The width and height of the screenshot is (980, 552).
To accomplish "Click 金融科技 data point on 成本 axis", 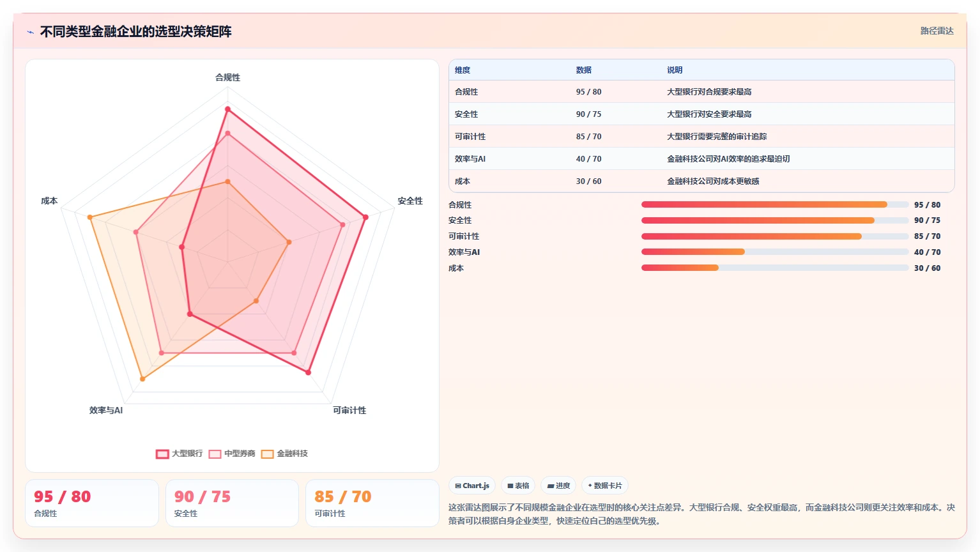I will [90, 217].
